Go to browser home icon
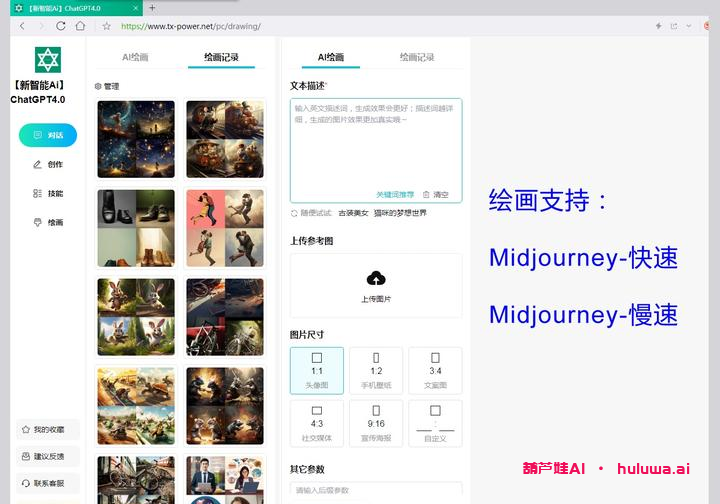The height and width of the screenshot is (504, 720). pos(80,26)
